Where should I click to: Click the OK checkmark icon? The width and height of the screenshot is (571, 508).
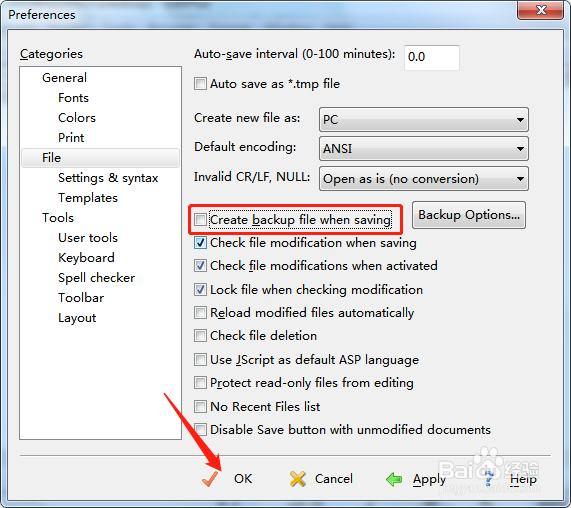210,479
